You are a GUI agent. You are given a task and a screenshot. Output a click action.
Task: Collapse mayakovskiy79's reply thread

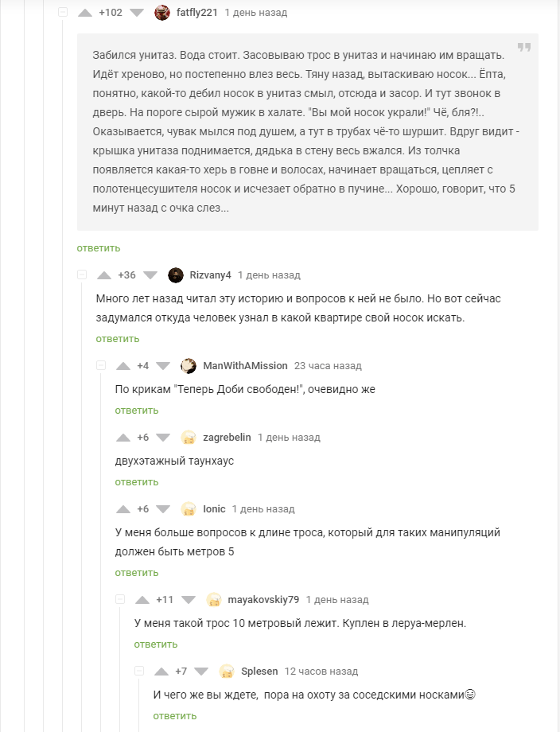[120, 600]
